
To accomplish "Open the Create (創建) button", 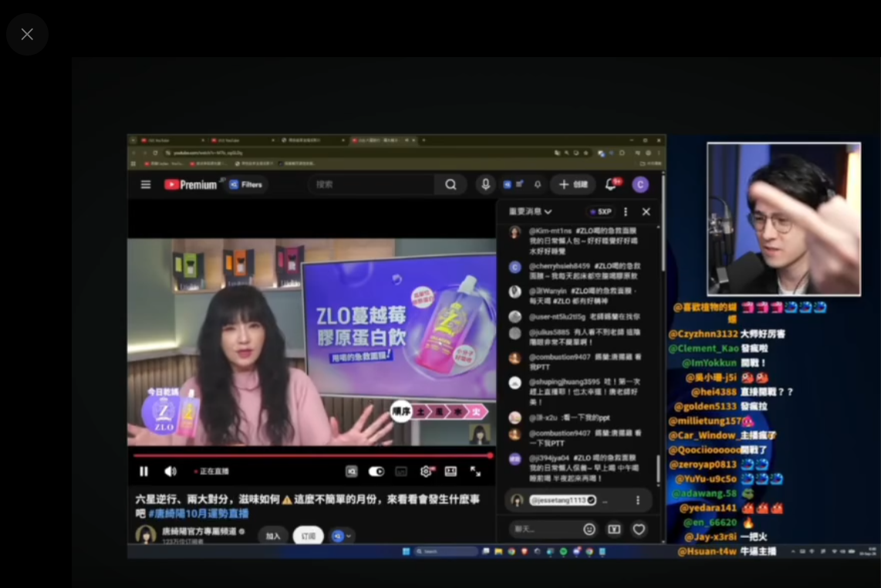I will pyautogui.click(x=573, y=184).
